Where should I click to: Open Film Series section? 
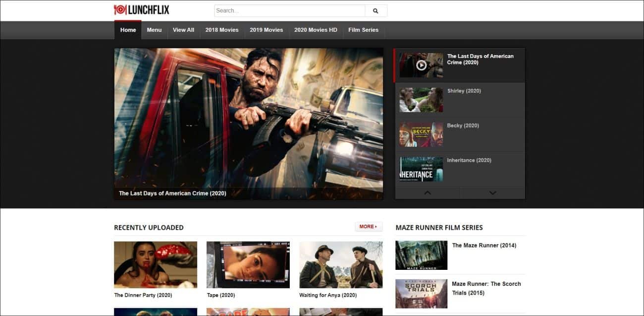(x=363, y=30)
